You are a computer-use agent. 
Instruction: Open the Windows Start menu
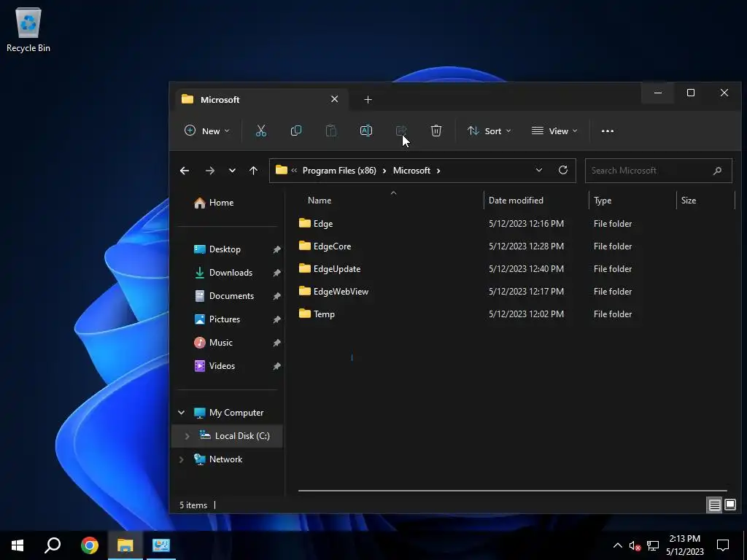tap(18, 545)
